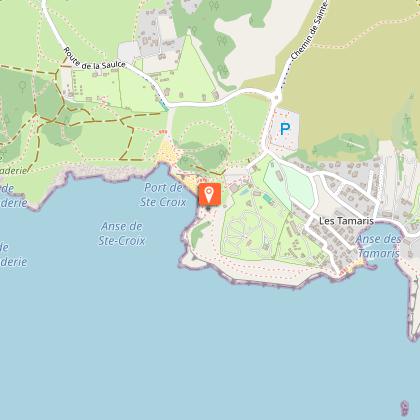Click the Chemin de Sainte road label

pos(309,31)
